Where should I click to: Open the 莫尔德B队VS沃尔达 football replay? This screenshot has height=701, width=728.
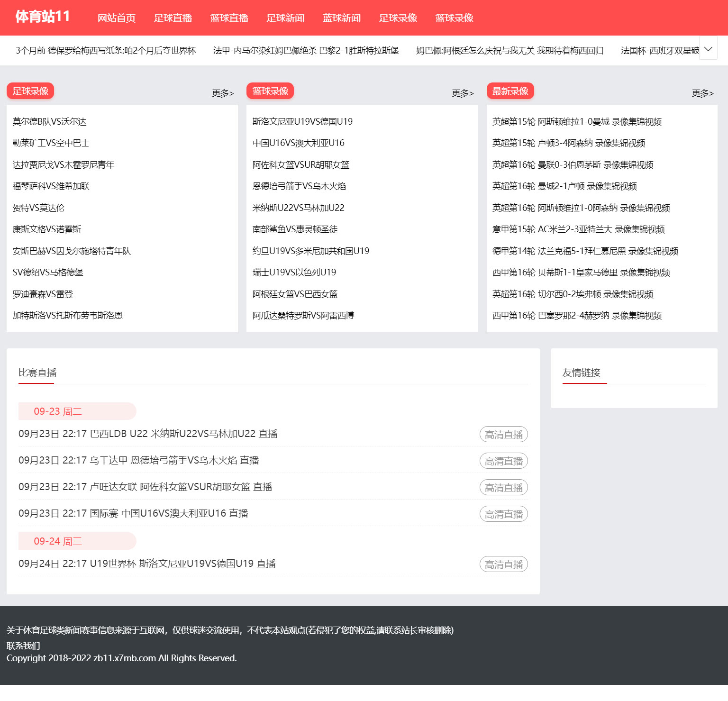[x=49, y=121]
